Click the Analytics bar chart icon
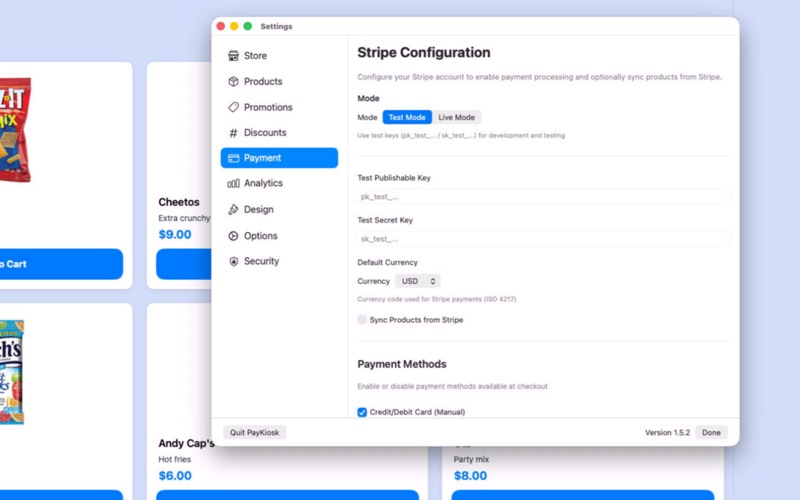The width and height of the screenshot is (800, 500). [233, 183]
